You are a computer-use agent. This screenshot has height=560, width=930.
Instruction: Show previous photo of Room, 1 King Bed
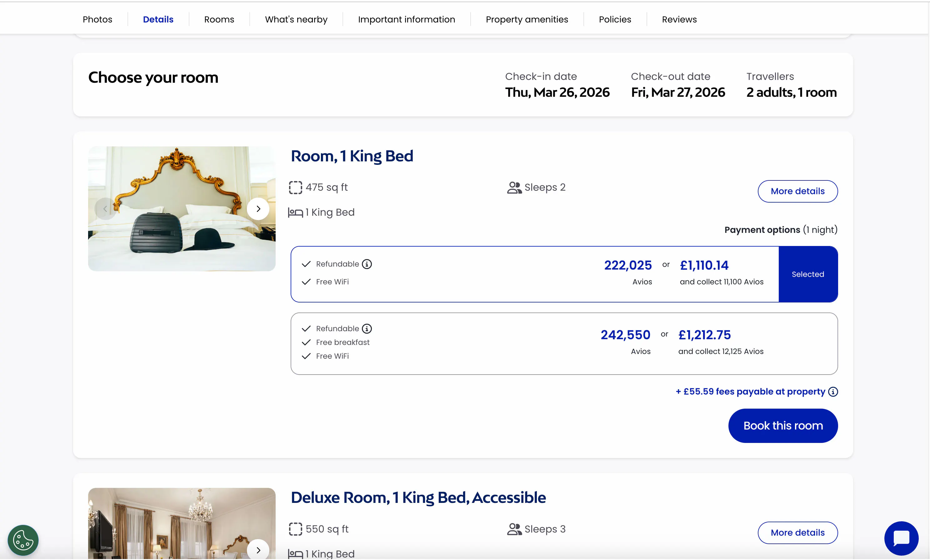point(105,209)
